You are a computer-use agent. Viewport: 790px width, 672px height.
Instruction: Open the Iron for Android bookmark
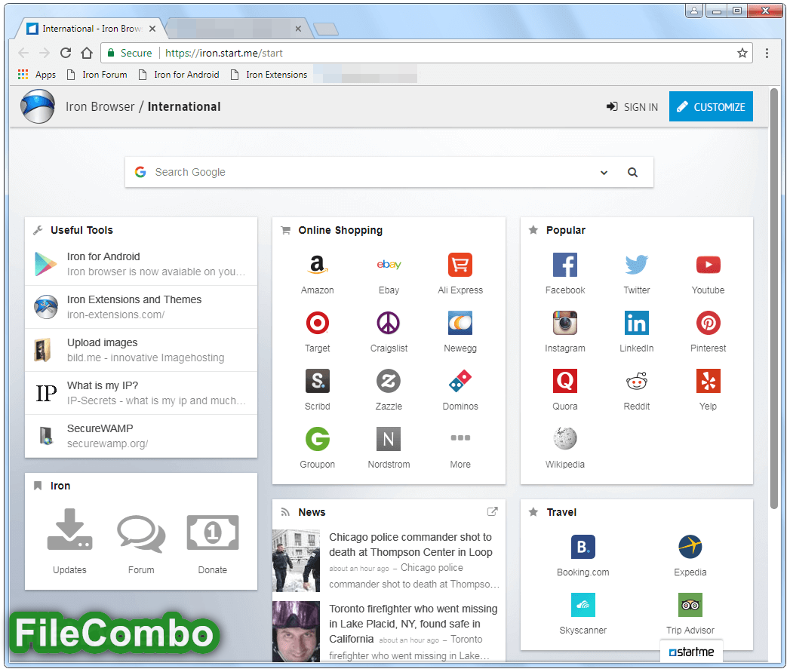click(178, 75)
